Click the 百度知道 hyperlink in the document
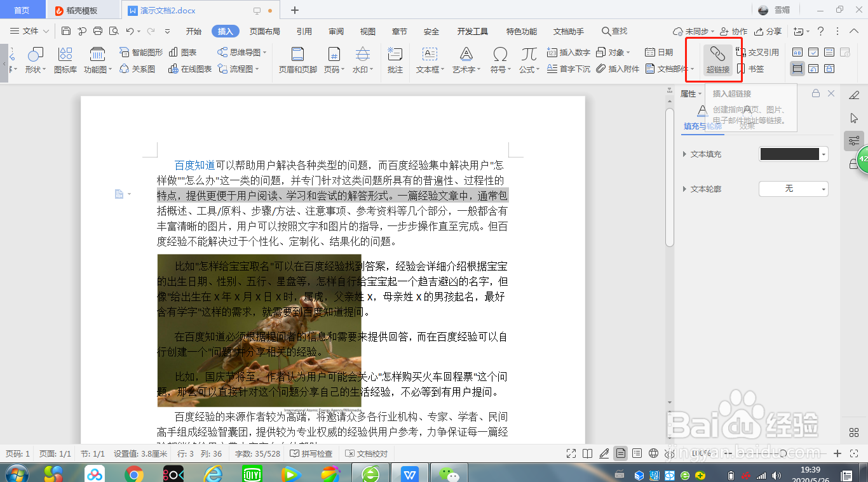The height and width of the screenshot is (482, 868). 194,165
